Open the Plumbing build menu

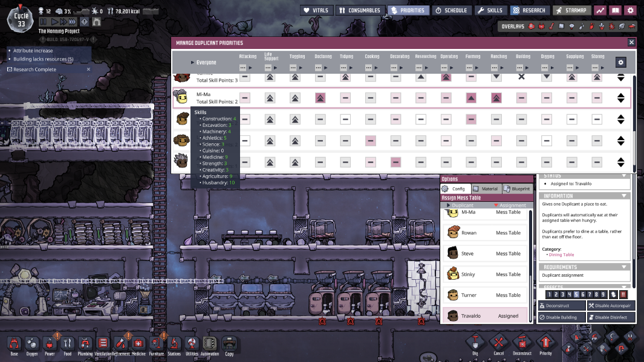tap(85, 344)
